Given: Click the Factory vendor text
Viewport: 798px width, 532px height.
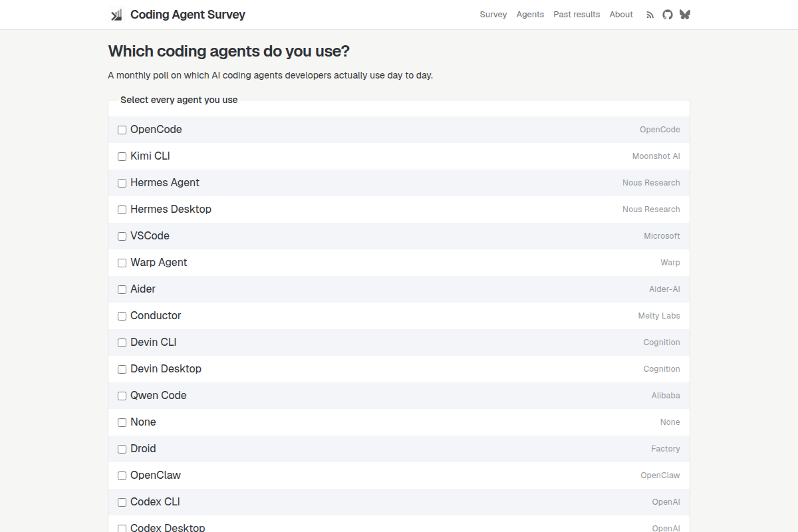Looking at the screenshot, I should pyautogui.click(x=666, y=449).
